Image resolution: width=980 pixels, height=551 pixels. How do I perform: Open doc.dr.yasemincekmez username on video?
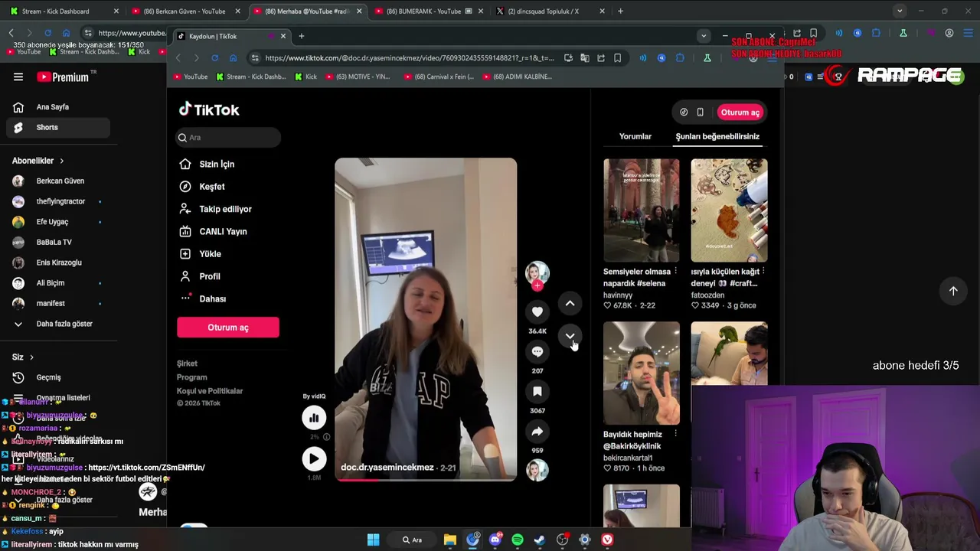pyautogui.click(x=387, y=468)
